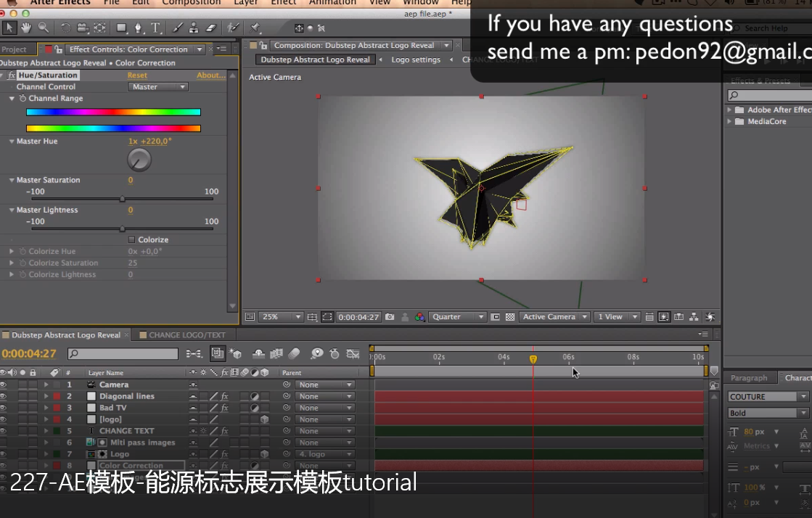
Task: Toggle transparency grid in viewer
Action: coord(510,316)
